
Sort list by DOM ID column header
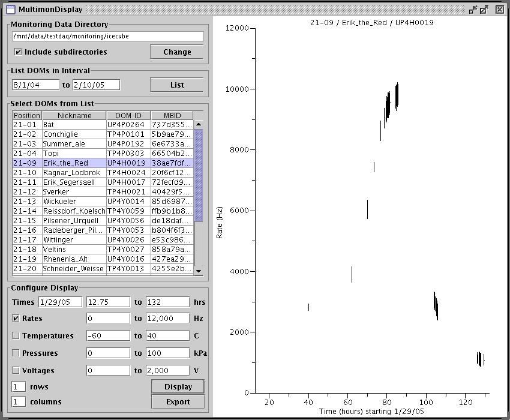point(128,115)
